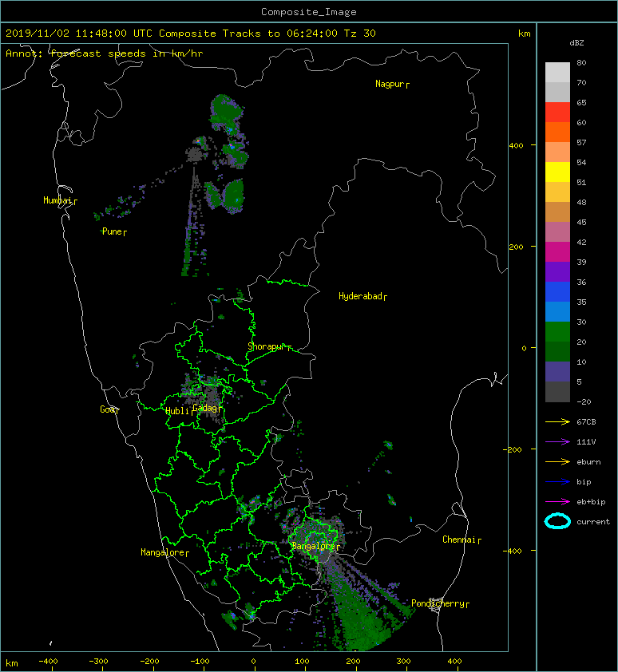Select the magenta 39-42 dBZ color band

pyautogui.click(x=557, y=252)
